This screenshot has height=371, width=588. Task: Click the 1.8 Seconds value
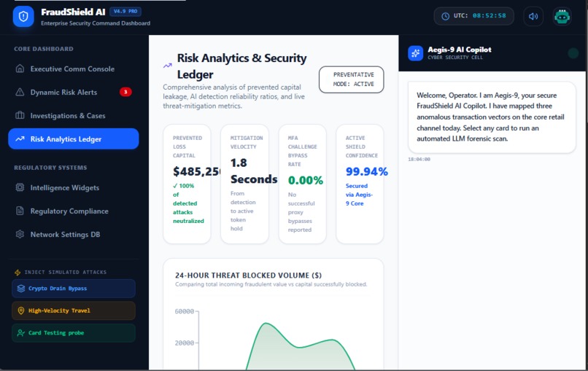tap(254, 171)
